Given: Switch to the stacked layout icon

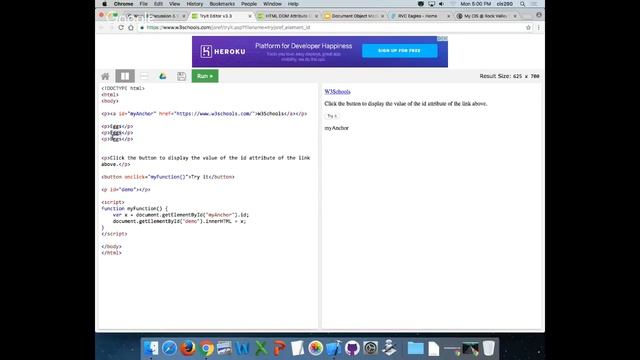Looking at the screenshot, I should pyautogui.click(x=144, y=76).
